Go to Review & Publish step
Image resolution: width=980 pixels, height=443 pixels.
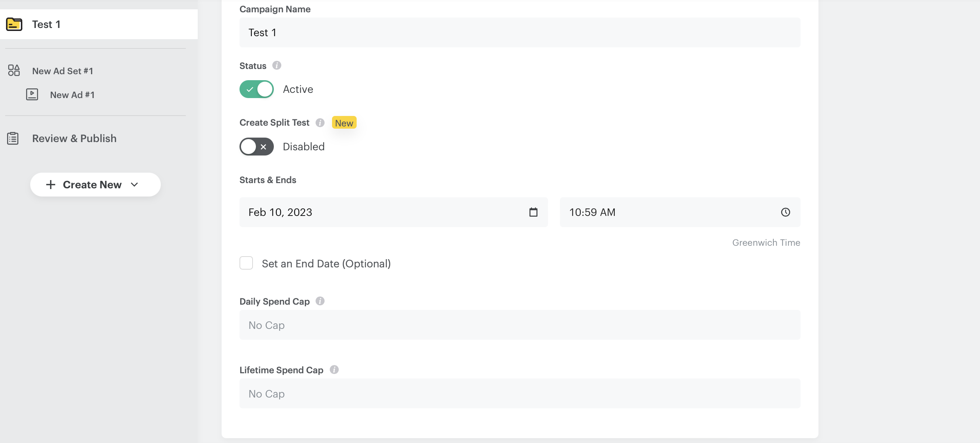click(x=74, y=138)
